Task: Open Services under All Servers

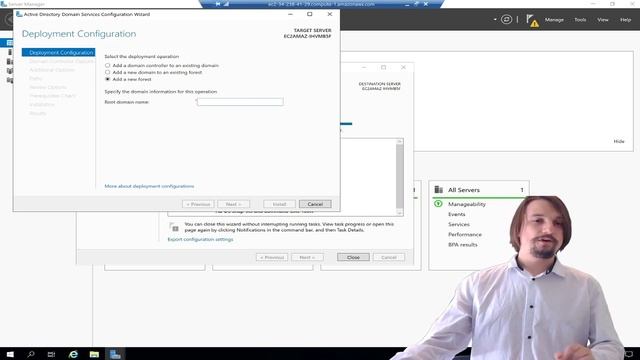Action: pyautogui.click(x=458, y=224)
